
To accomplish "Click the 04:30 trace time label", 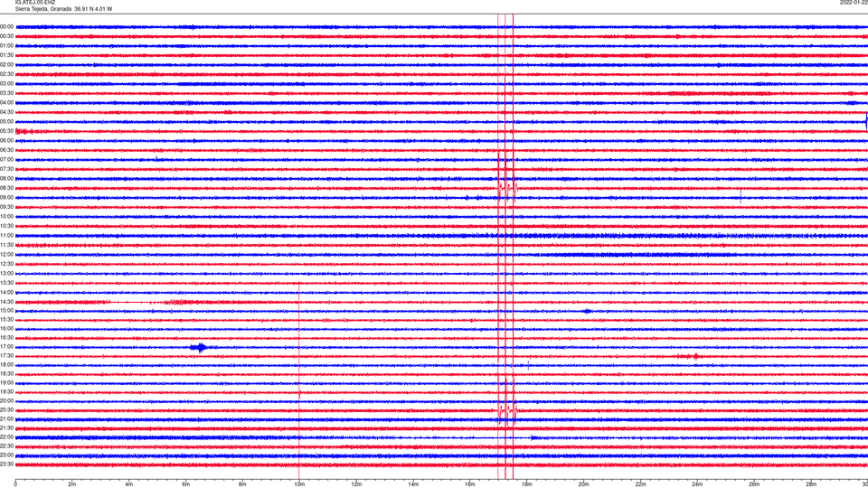I will [6, 112].
